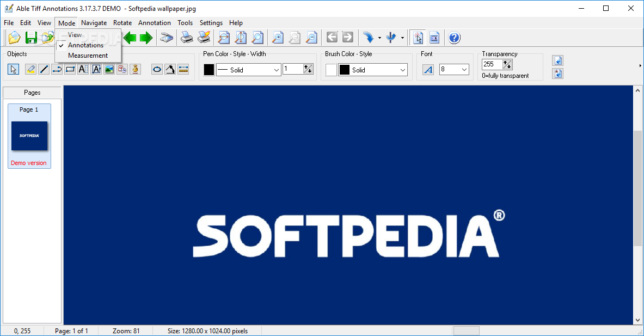Image resolution: width=644 pixels, height=336 pixels.
Task: Select the Ellipse object tool
Action: pyautogui.click(x=157, y=69)
